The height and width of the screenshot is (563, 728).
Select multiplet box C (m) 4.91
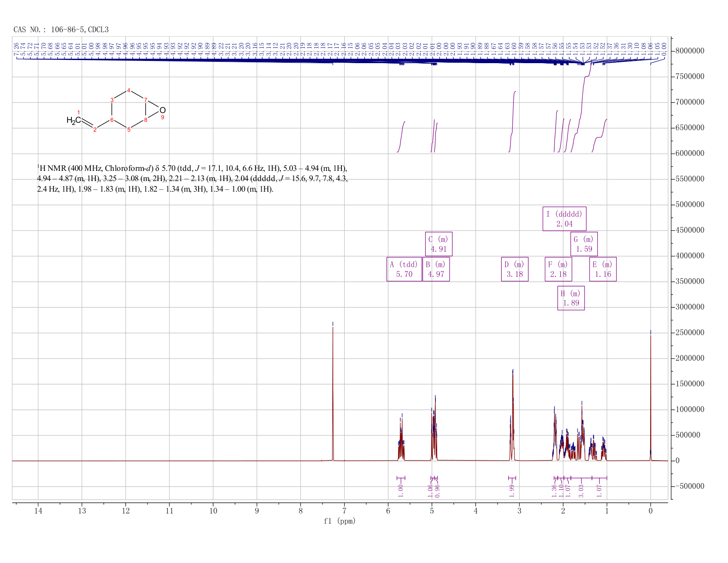[x=439, y=244]
